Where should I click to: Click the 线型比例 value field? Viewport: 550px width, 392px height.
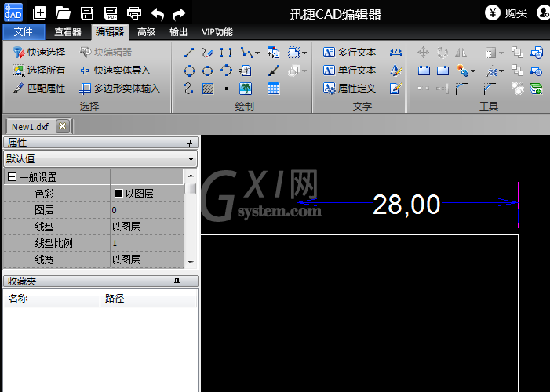click(147, 243)
